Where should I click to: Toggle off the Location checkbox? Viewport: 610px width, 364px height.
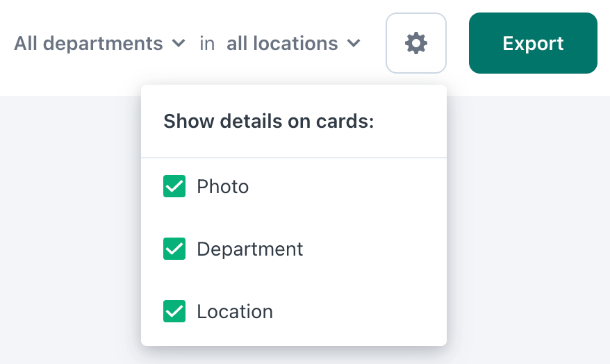[x=174, y=311]
